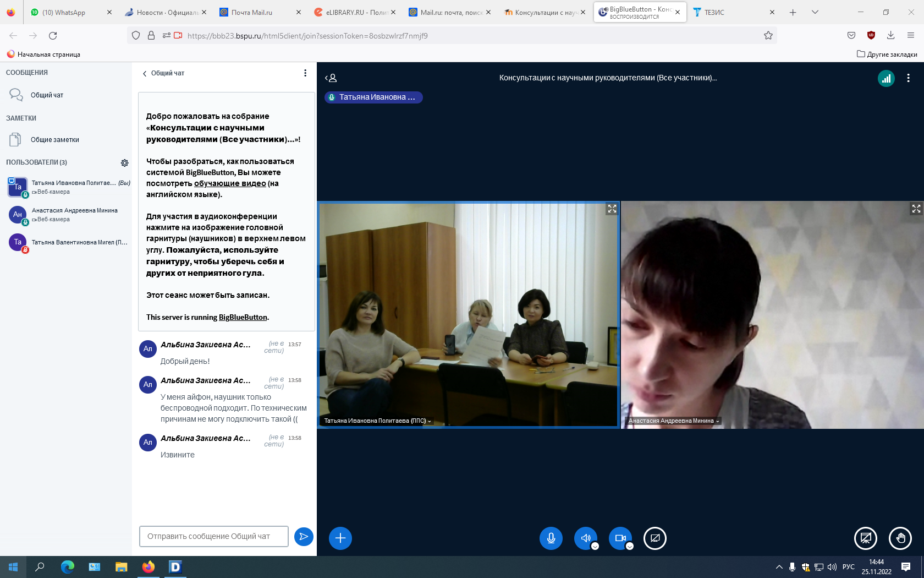Open the connection status indicator
This screenshot has height=578, width=924.
point(886,78)
